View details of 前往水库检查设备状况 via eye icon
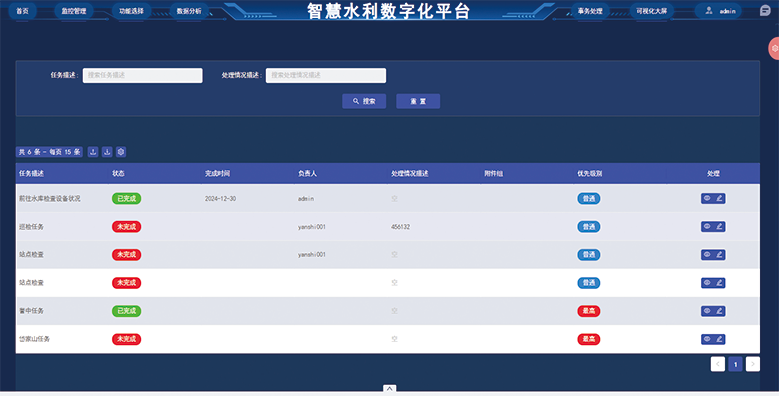 pos(707,198)
